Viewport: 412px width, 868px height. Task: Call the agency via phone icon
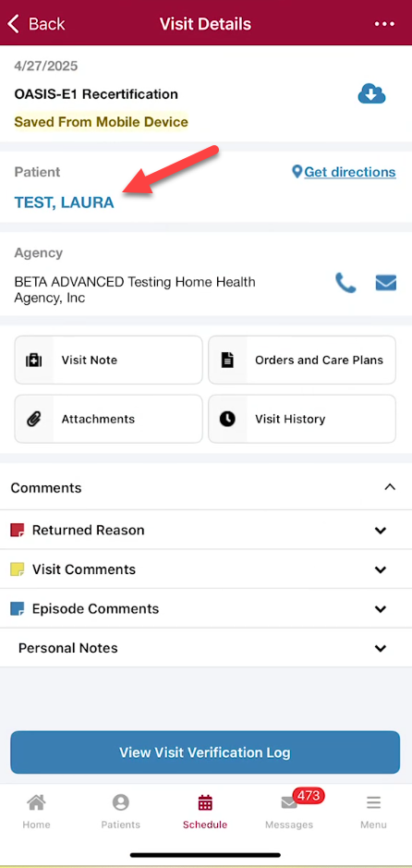tap(345, 283)
